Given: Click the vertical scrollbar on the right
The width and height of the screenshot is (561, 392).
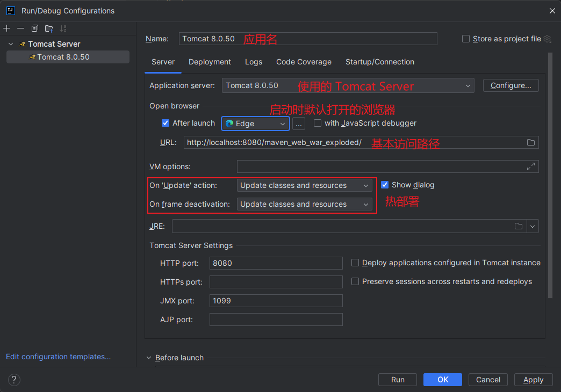Looking at the screenshot, I should (x=550, y=175).
